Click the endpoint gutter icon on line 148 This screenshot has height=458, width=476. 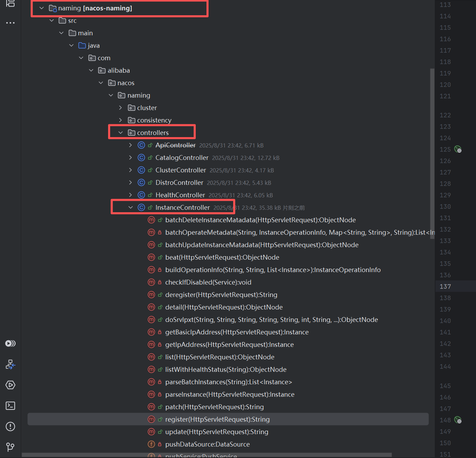click(x=458, y=420)
